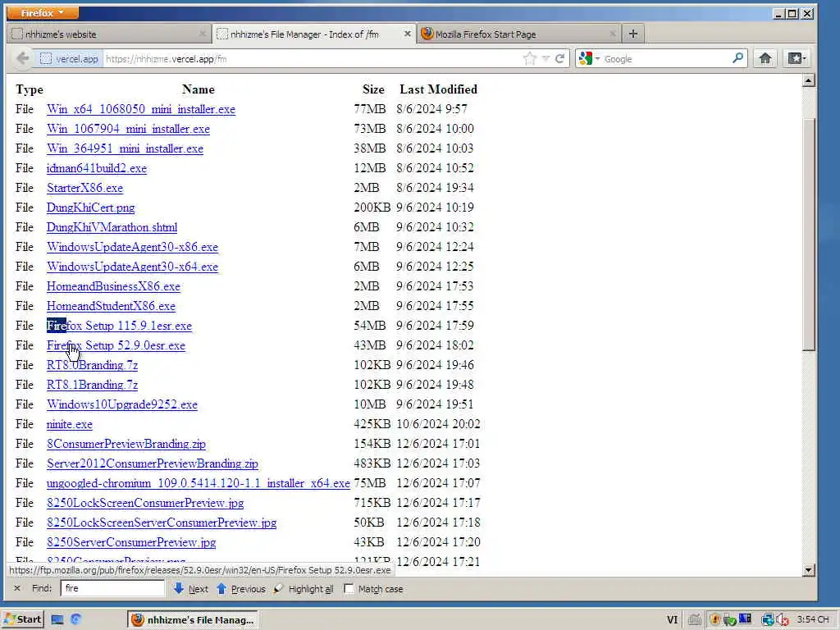Close the find bar with X icon

[x=17, y=588]
